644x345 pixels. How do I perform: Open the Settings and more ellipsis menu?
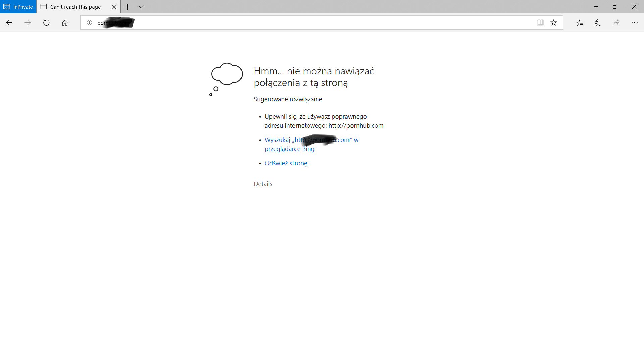coord(634,23)
